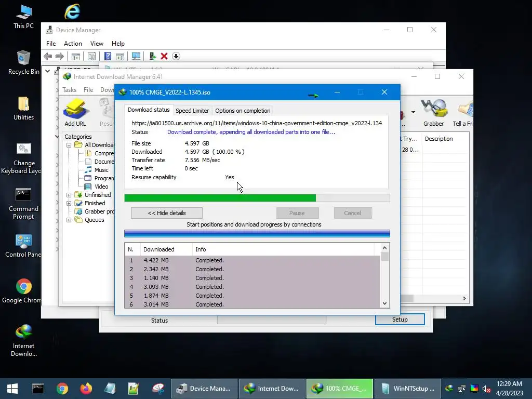The height and width of the screenshot is (399, 532).
Task: Expand the Finished category
Action: click(x=69, y=203)
